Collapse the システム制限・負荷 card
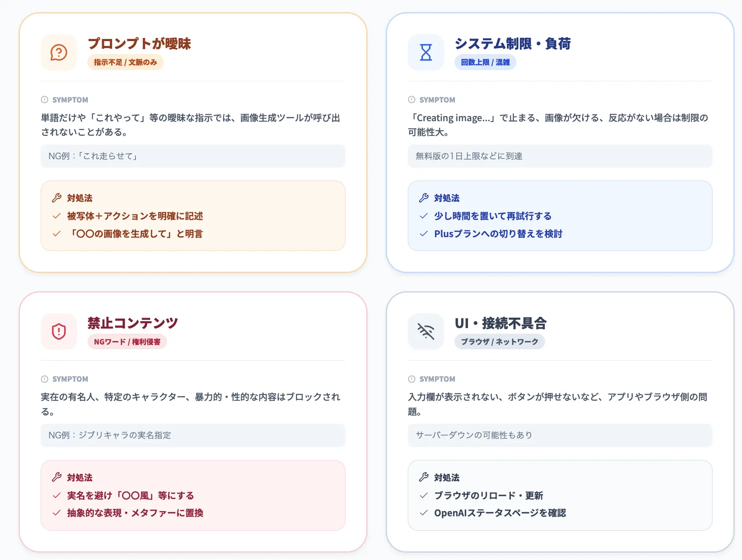Screen dimensions: 742x560 coord(513,43)
